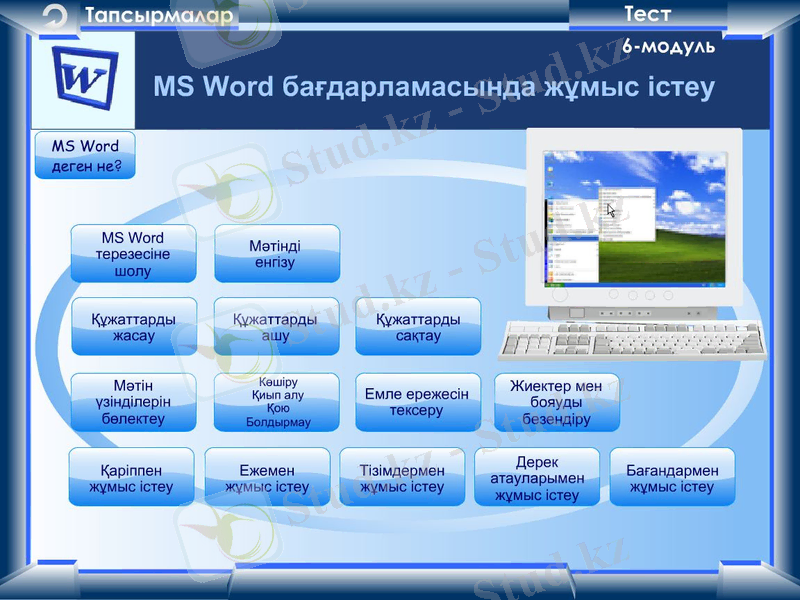Viewport: 800px width, 600px height.
Task: Click the computer monitor screen image
Action: [635, 218]
